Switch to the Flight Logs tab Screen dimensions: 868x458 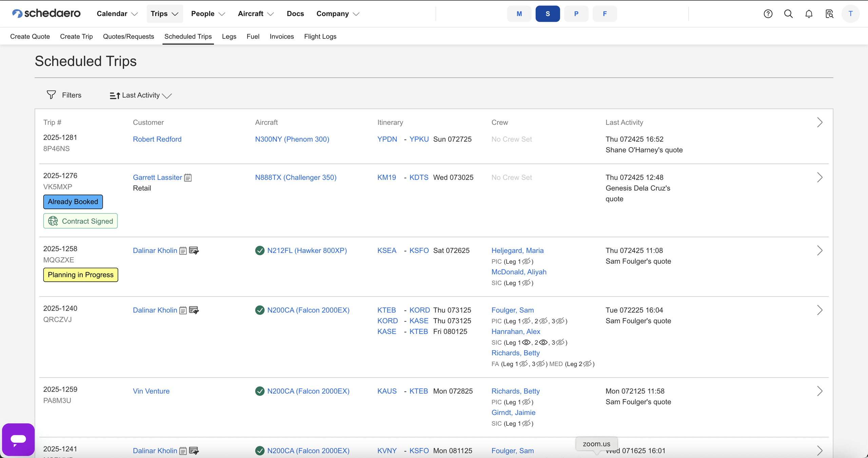pos(320,36)
